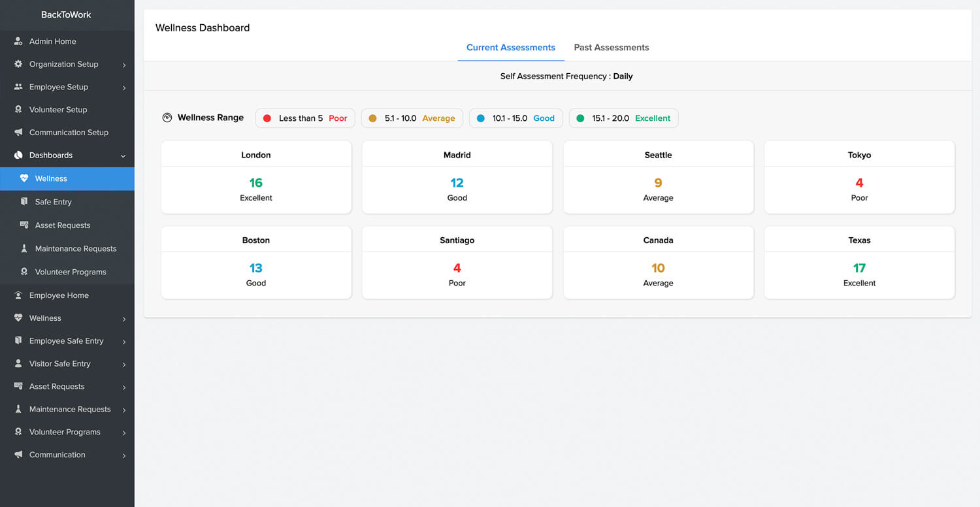The width and height of the screenshot is (980, 507).
Task: Click the Communication Setup megaphone icon
Action: click(x=18, y=133)
